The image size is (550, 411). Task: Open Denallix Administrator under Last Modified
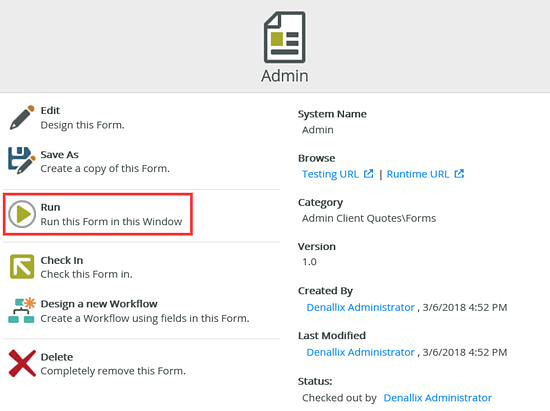(360, 352)
